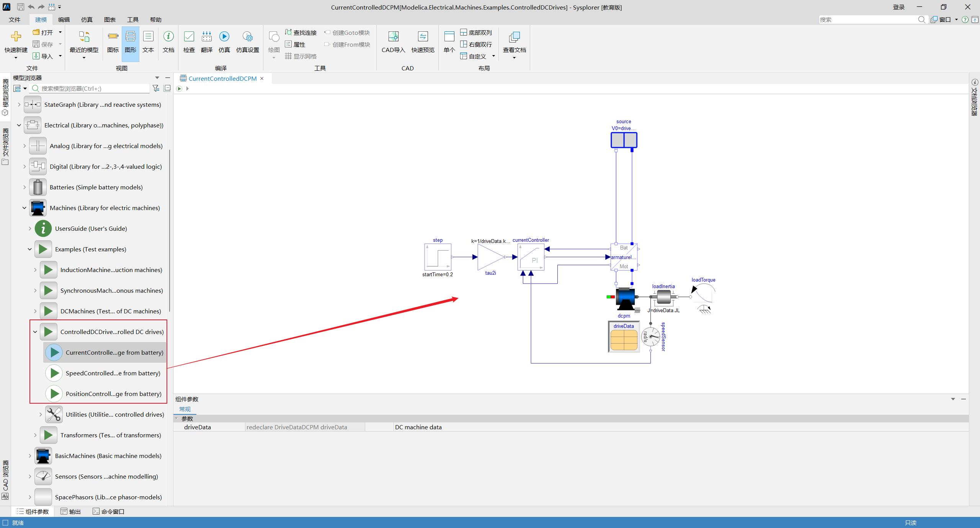This screenshot has height=528, width=980.
Task: Open the 工具 ribbon tab
Action: [133, 20]
